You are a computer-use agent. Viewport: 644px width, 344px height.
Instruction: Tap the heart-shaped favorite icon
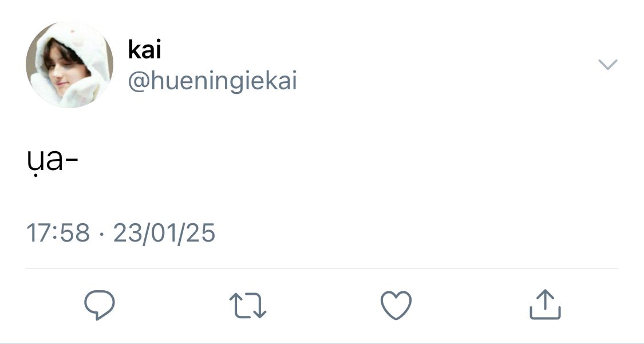point(396,305)
